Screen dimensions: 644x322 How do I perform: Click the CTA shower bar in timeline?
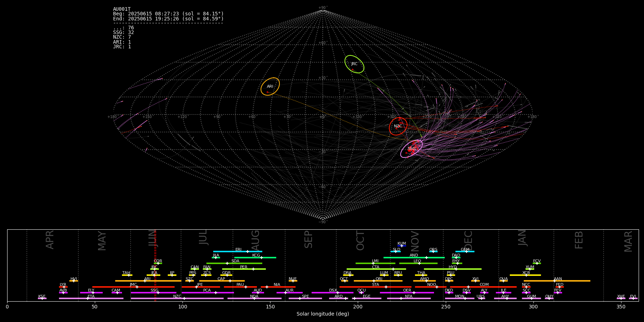coord(376,269)
